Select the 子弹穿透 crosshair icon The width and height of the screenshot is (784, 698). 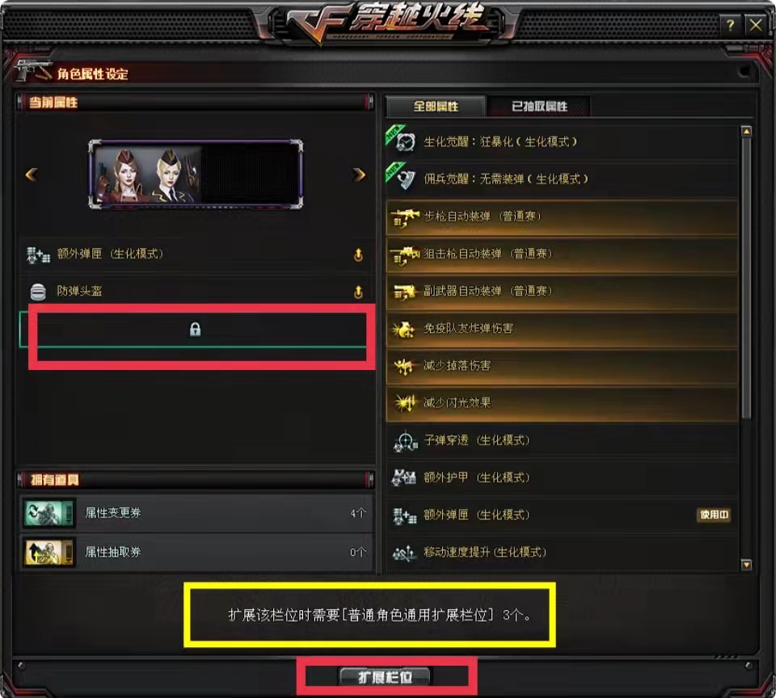(x=405, y=441)
